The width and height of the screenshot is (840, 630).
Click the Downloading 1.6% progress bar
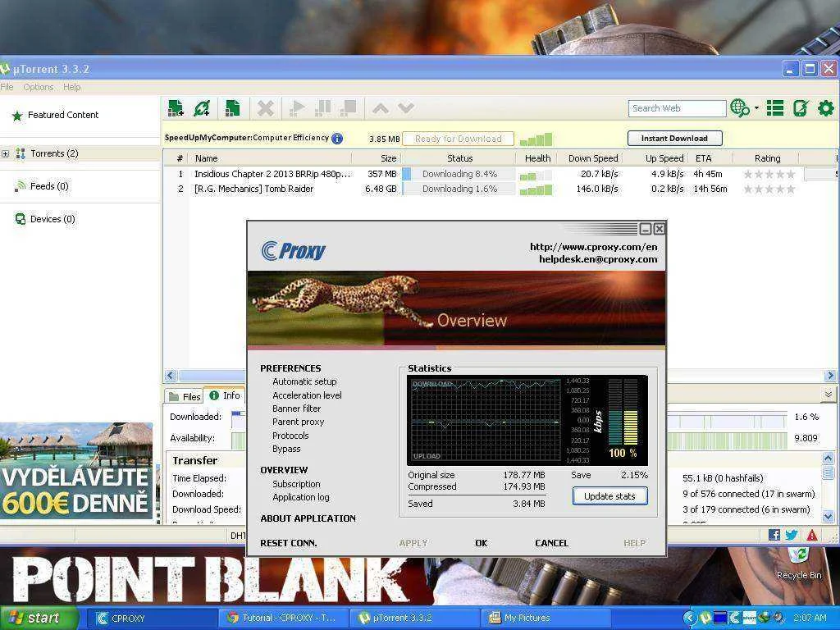click(x=459, y=189)
